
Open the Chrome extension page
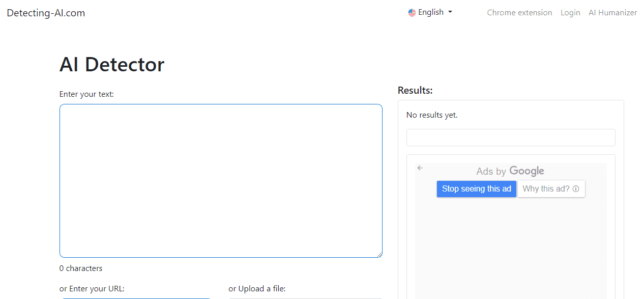click(x=519, y=12)
